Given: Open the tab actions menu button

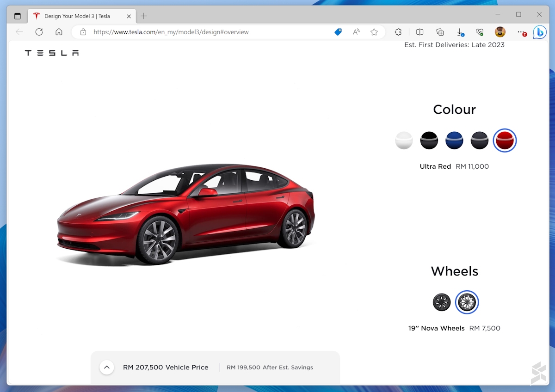Looking at the screenshot, I should point(18,16).
